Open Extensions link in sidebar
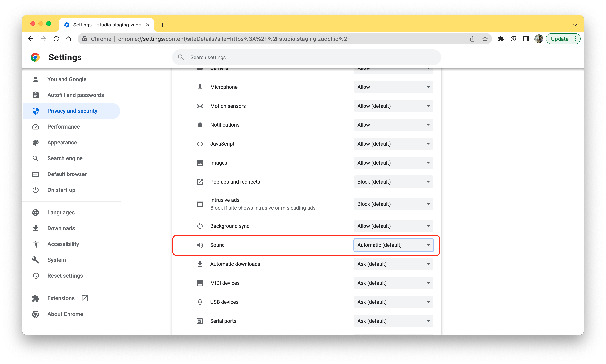 coord(61,298)
